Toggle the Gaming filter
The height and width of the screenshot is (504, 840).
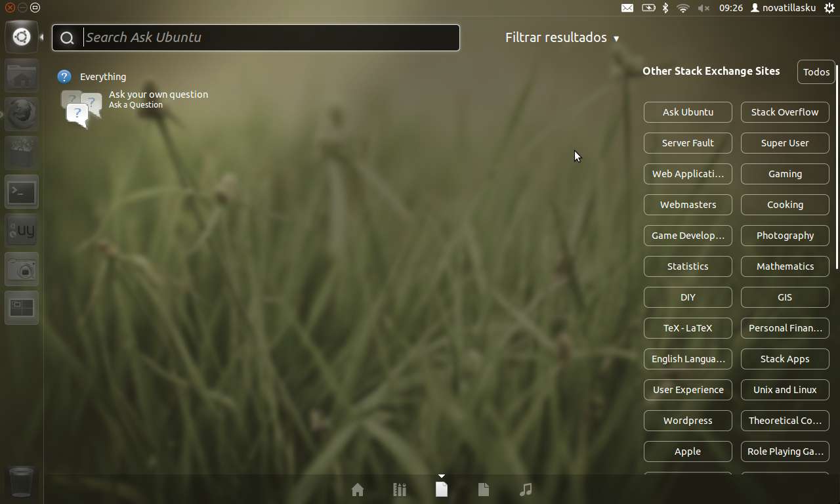785,174
